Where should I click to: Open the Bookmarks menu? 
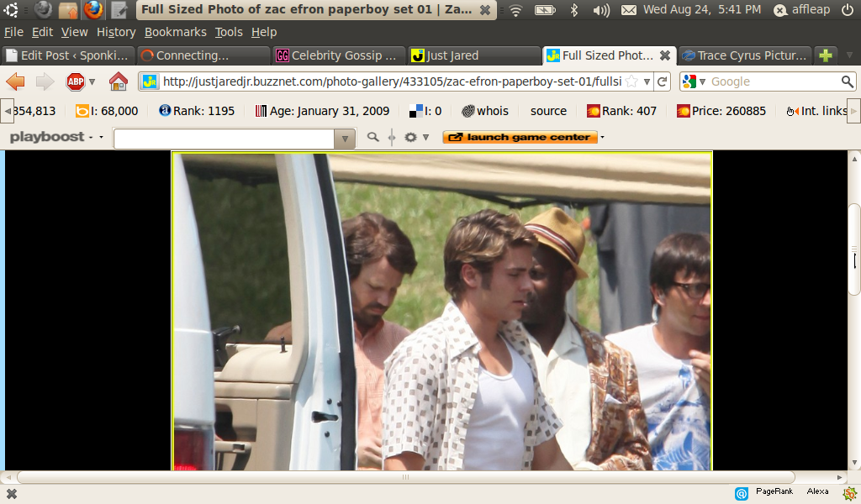(175, 33)
